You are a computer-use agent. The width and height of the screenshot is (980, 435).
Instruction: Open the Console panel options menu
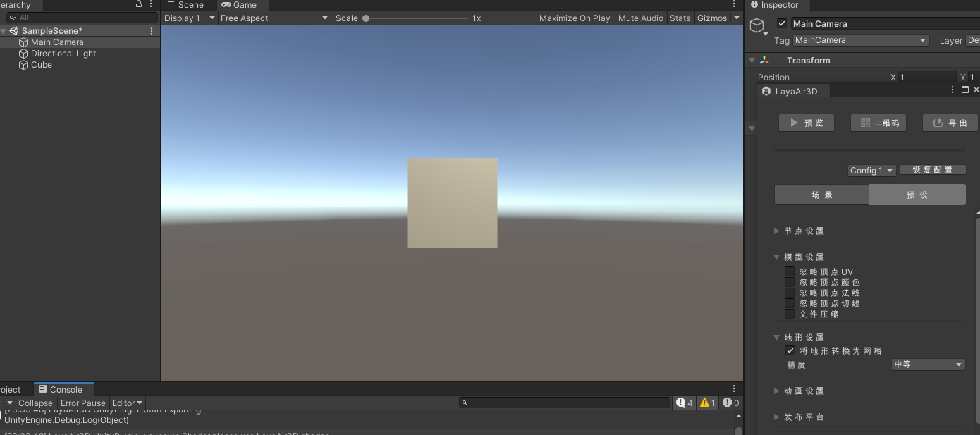click(734, 389)
